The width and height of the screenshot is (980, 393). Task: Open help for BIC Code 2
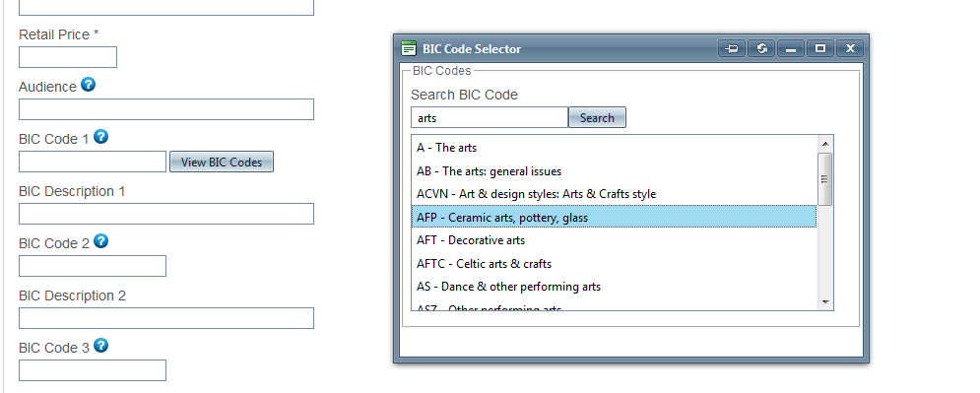tap(100, 240)
